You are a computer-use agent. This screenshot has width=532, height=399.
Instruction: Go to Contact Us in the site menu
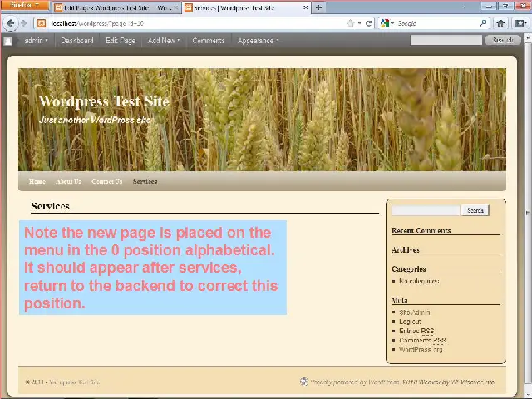click(x=107, y=181)
